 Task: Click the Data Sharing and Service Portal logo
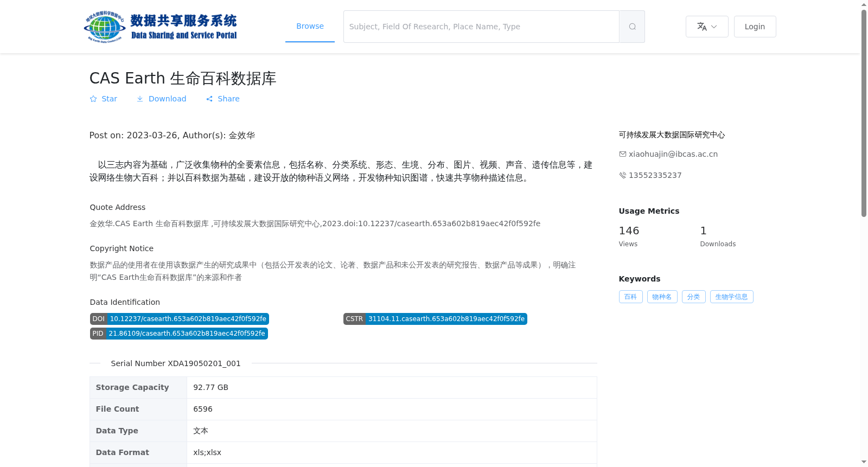point(161,27)
